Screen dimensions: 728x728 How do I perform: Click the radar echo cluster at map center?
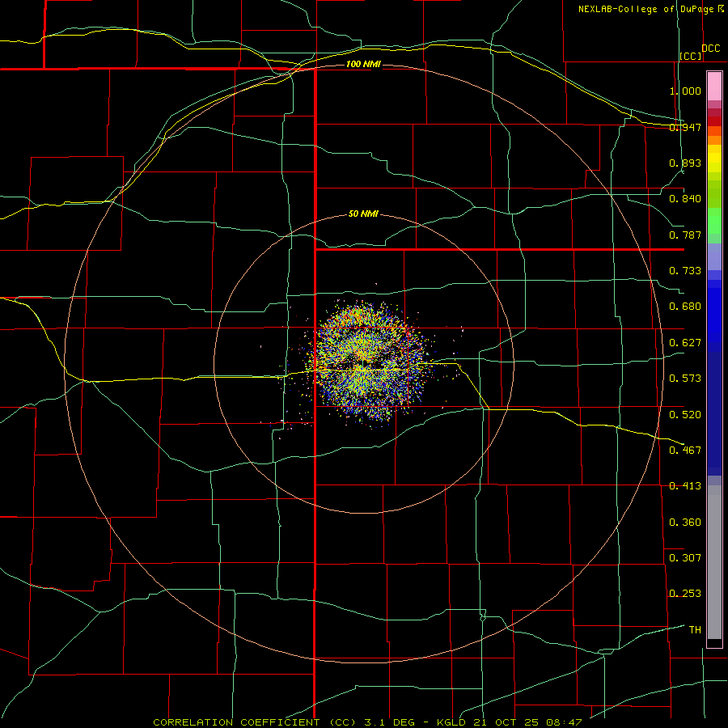click(x=366, y=363)
